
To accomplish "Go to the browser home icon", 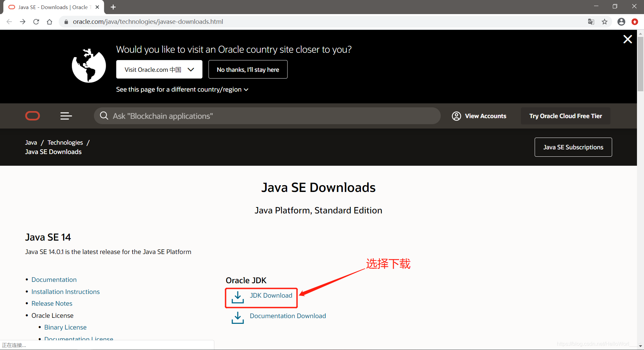I will [50, 22].
